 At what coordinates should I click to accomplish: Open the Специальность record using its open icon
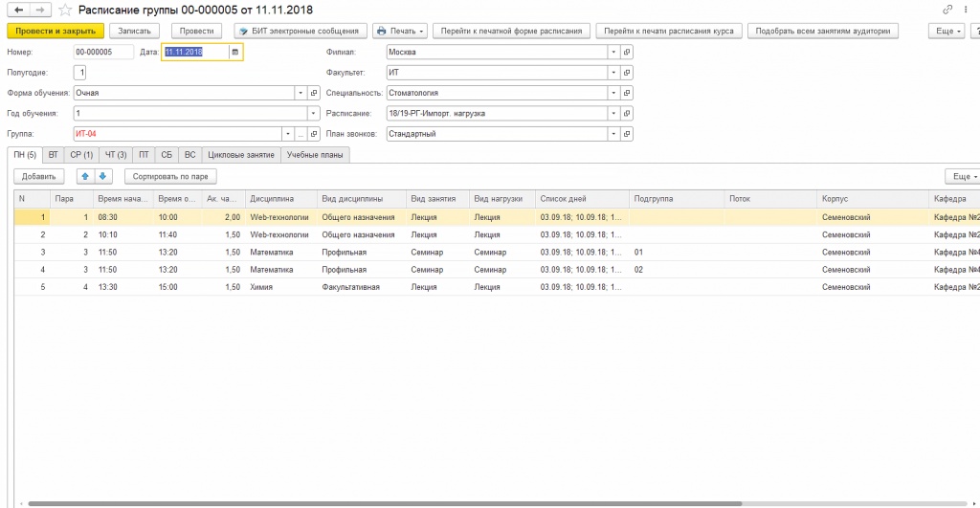628,93
